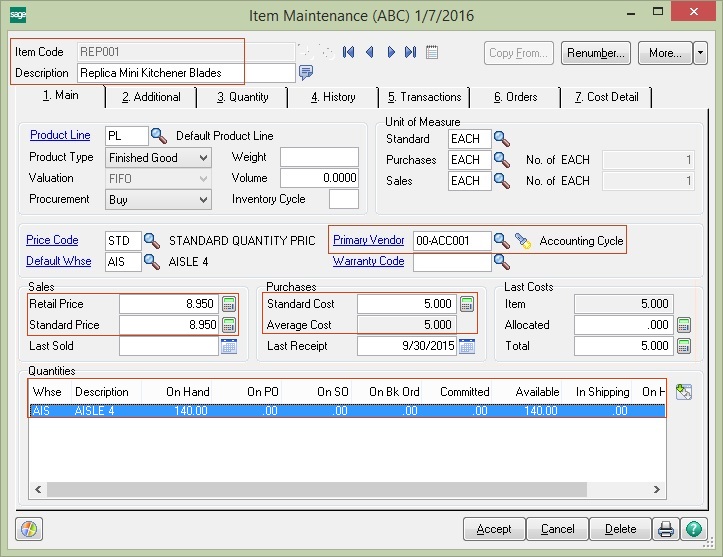
Task: Open Default Whse lookup magnifier
Action: [151, 261]
